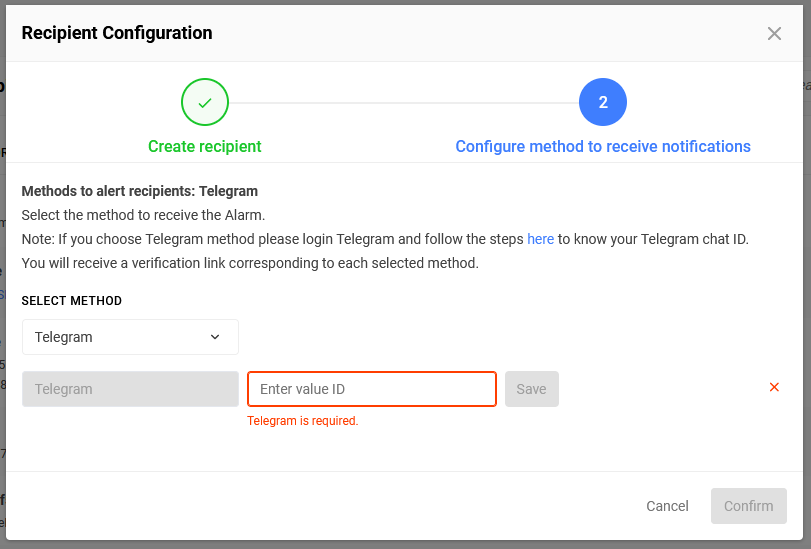This screenshot has height=549, width=811.
Task: Click the progress line between steps
Action: point(403,102)
